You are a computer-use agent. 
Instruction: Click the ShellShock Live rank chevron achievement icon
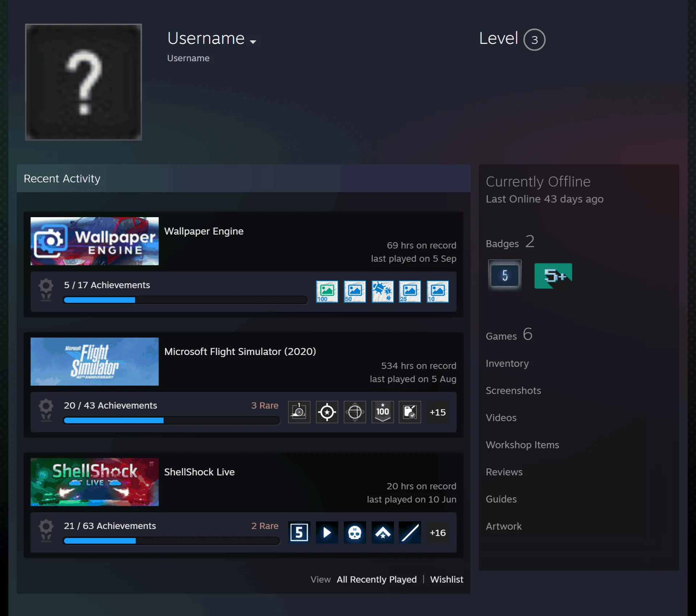click(x=382, y=532)
